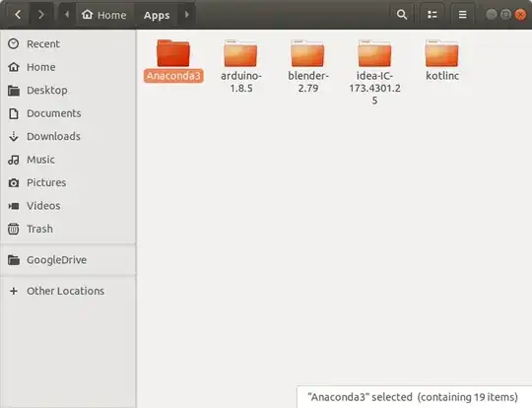This screenshot has width=532, height=408.
Task: Select the arduino-1.8.5 folder icon
Action: click(x=240, y=53)
